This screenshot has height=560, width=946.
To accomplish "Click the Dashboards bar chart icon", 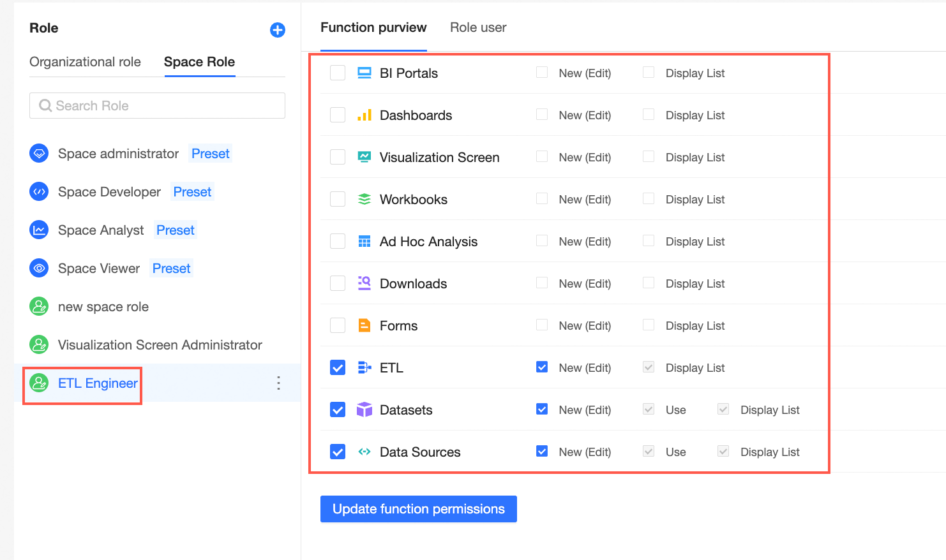I will point(364,115).
